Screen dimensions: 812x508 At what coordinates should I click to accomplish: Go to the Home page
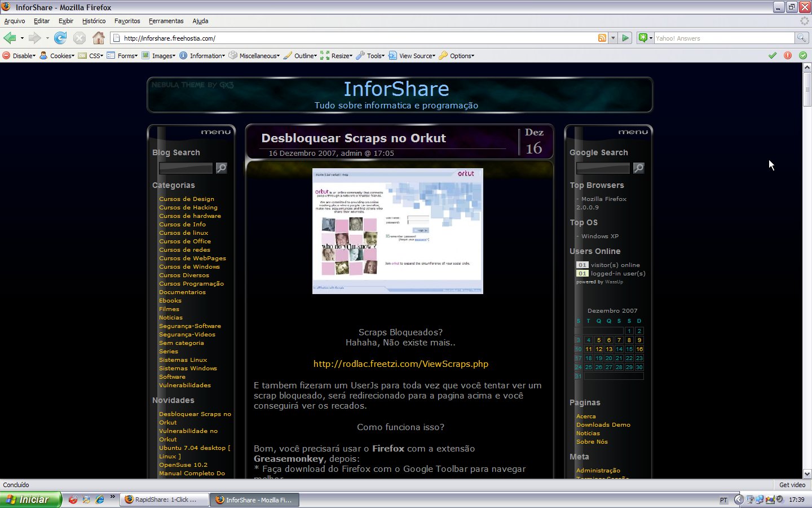99,38
